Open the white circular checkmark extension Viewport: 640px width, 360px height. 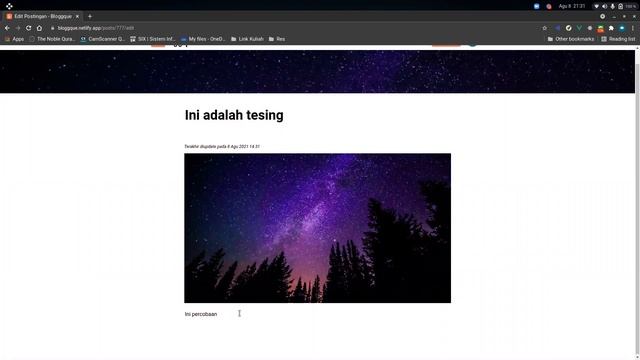click(569, 28)
